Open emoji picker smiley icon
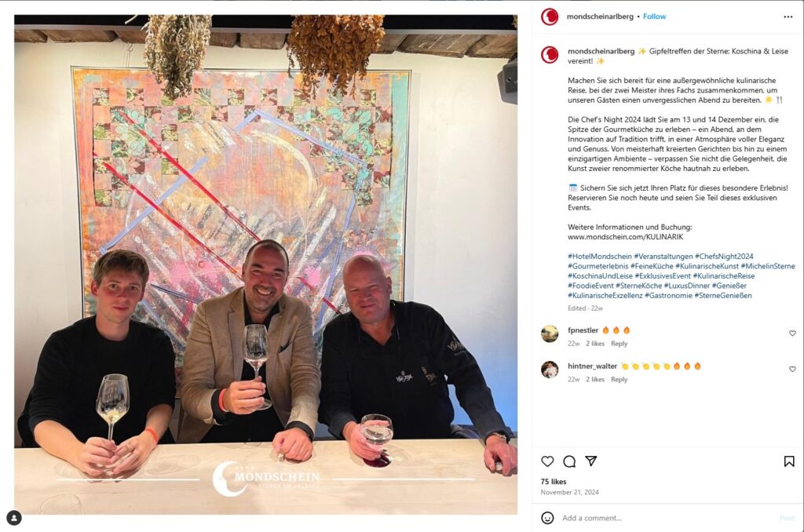This screenshot has width=804, height=532. pos(547,518)
